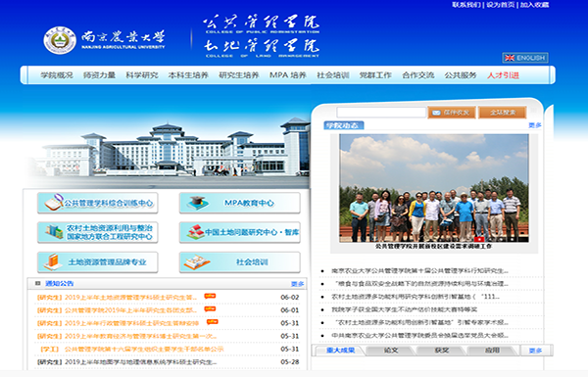Click 更多 link beside 学院动态

point(535,125)
